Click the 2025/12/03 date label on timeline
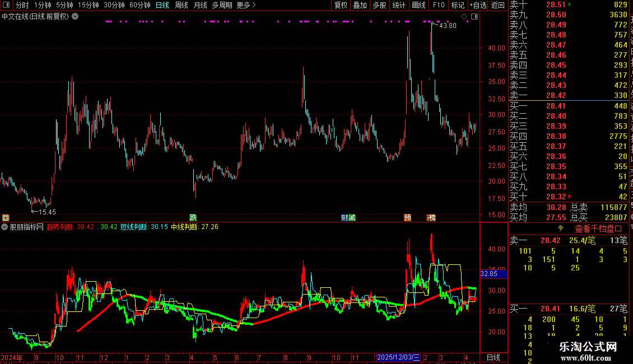The image size is (633, 364). pos(398,357)
